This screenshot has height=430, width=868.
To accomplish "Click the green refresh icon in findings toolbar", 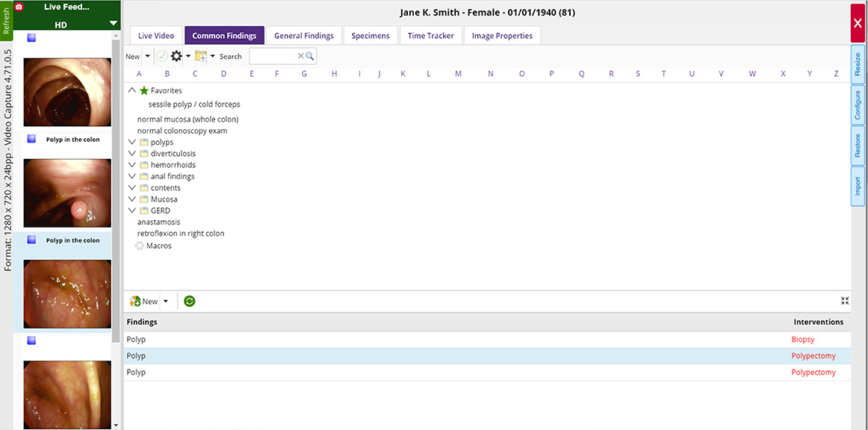I will [x=190, y=301].
